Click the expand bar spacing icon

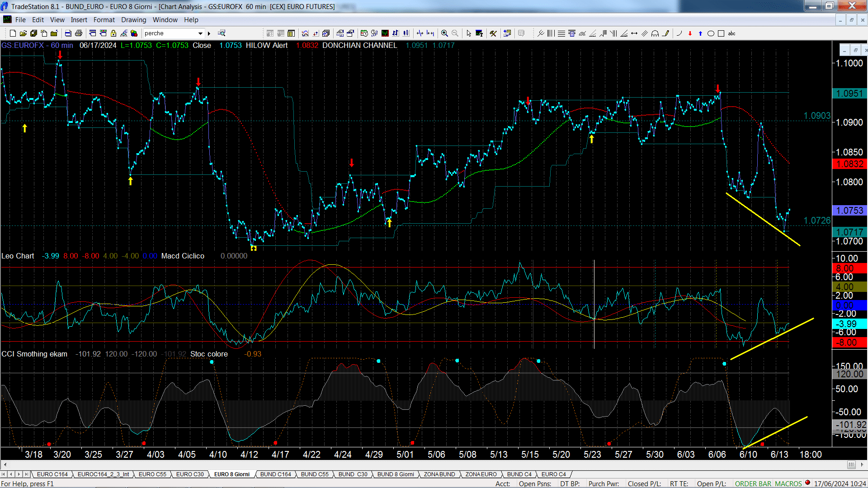click(x=430, y=33)
